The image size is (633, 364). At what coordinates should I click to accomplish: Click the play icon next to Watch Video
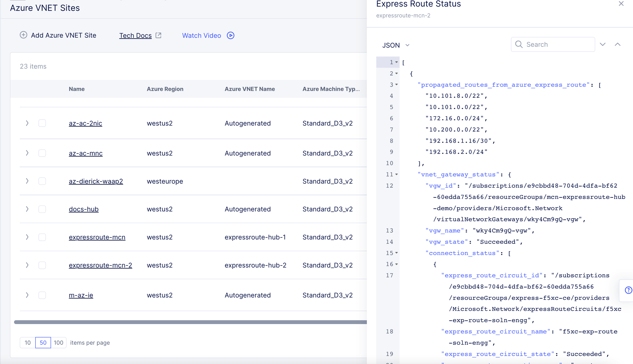[x=230, y=35]
